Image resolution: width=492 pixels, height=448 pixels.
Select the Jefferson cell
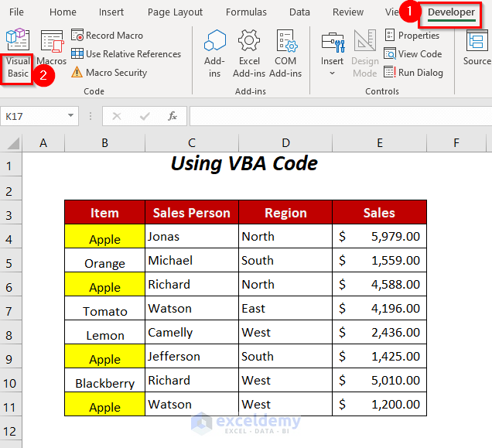click(192, 357)
